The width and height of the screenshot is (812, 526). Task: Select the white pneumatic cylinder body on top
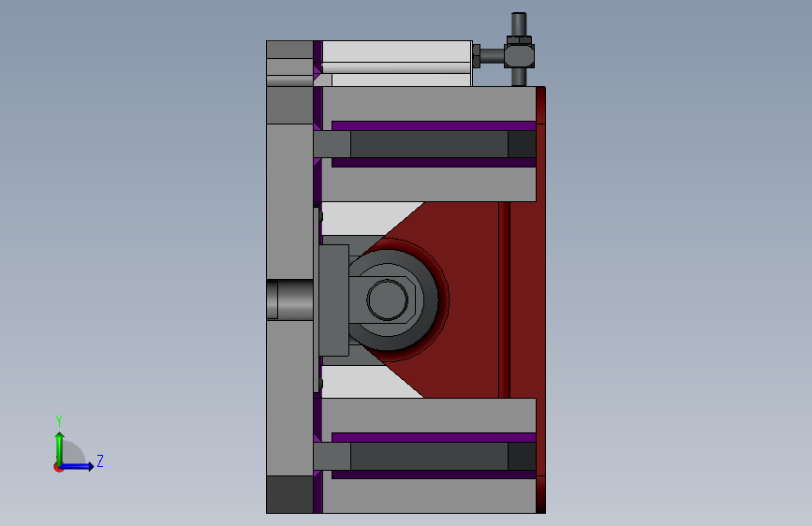(x=397, y=63)
